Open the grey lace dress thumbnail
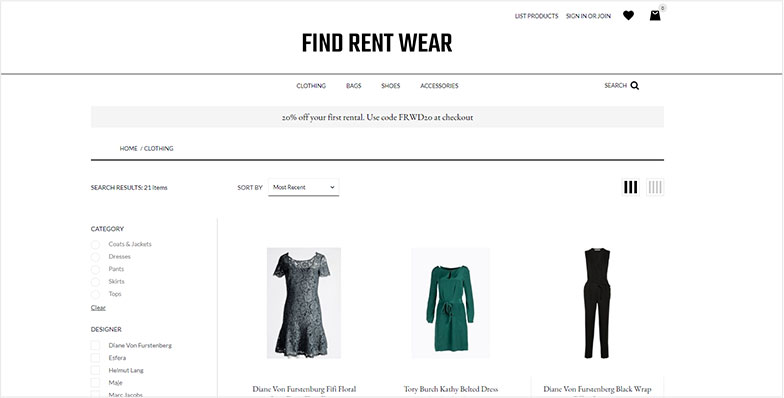 (304, 303)
